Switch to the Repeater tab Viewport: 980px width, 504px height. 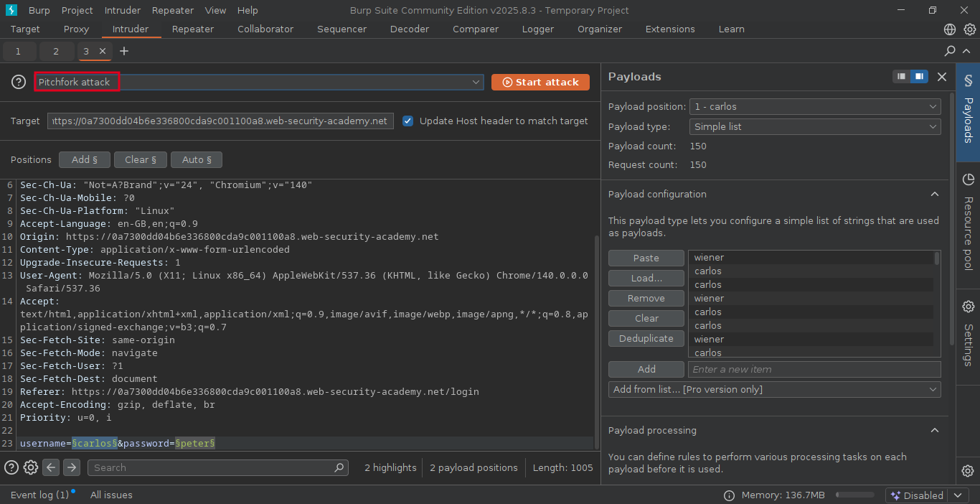[x=193, y=29]
